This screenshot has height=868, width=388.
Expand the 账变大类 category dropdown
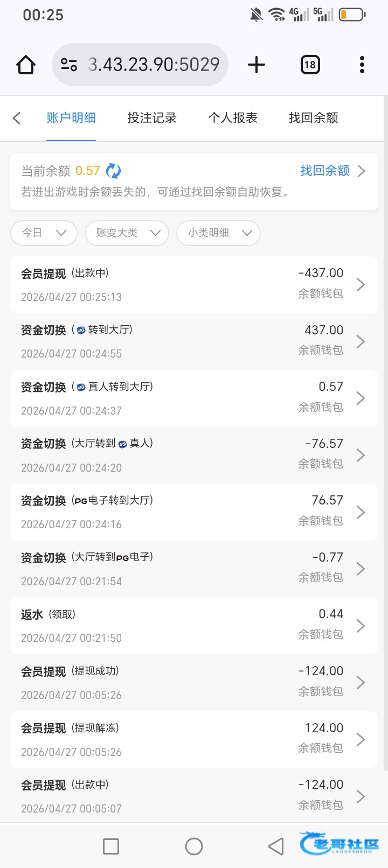127,233
